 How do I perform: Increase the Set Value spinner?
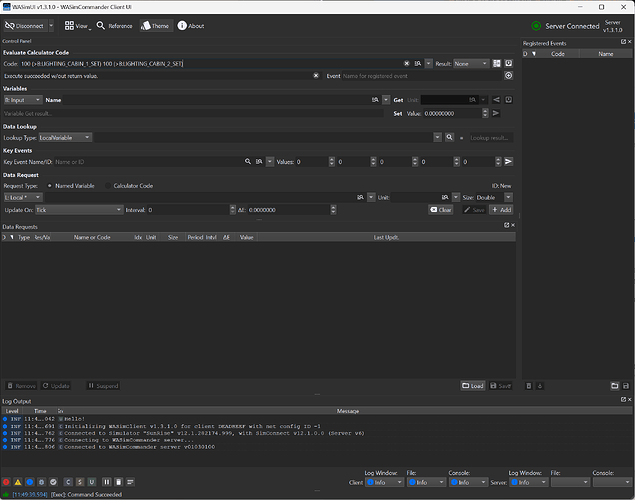pos(485,111)
